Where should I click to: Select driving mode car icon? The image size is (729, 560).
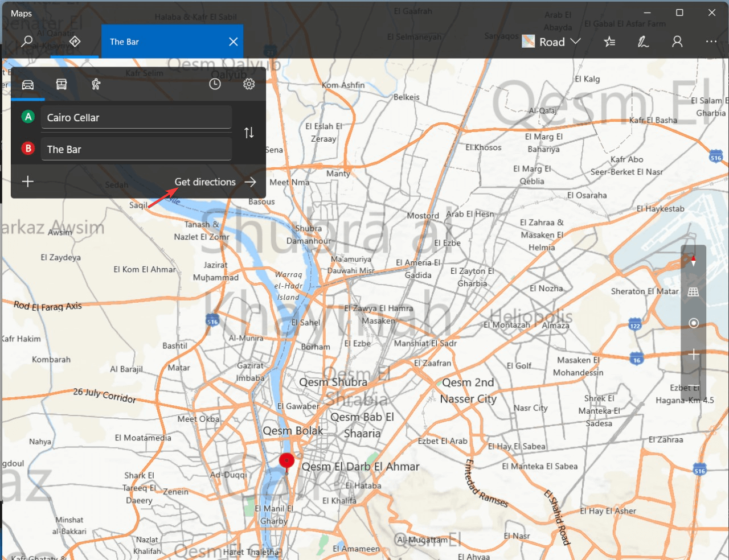tap(28, 84)
